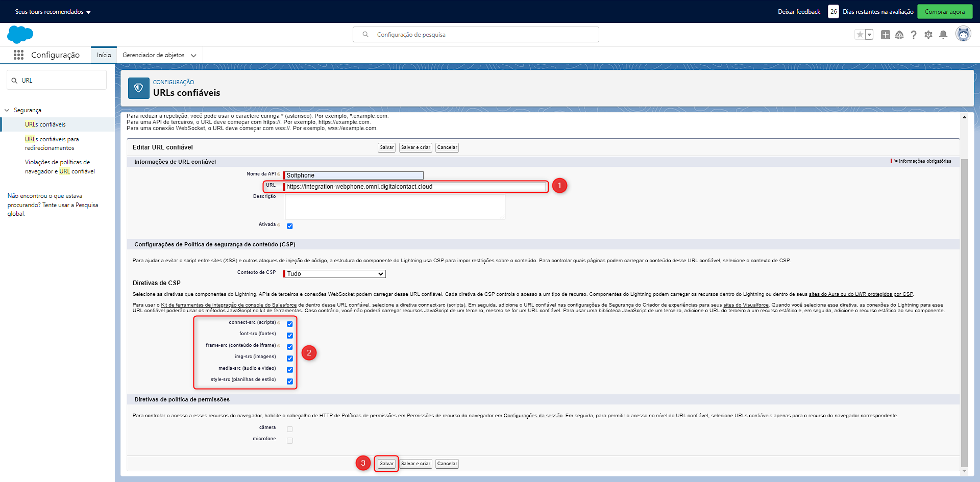Click the Nome da API input field
The height and width of the screenshot is (482, 980).
coord(354,175)
